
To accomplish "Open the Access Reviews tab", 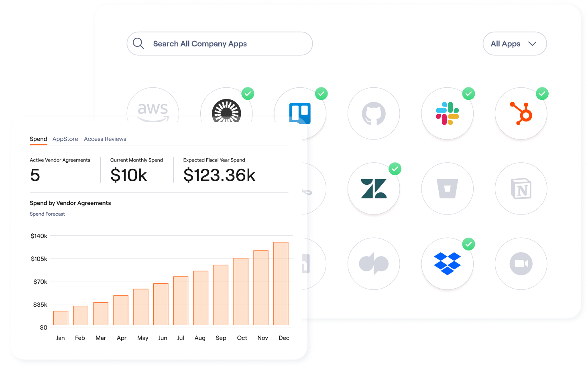I will point(105,139).
